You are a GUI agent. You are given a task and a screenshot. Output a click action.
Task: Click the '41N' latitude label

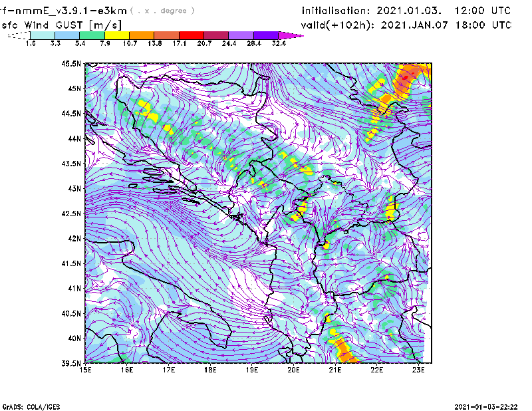[x=74, y=289]
